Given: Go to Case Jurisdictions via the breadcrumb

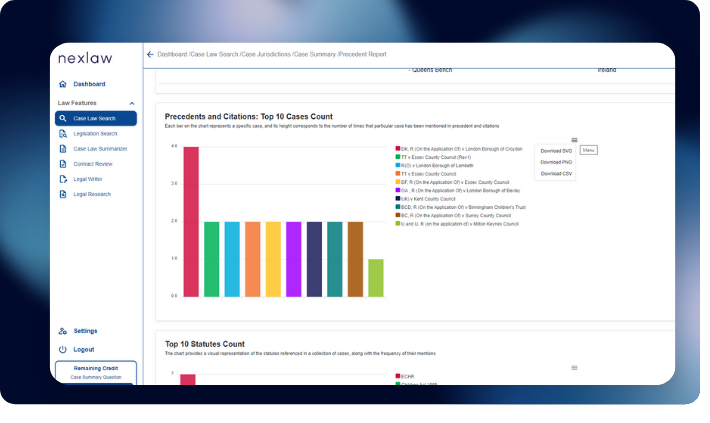Looking at the screenshot, I should click(x=266, y=54).
